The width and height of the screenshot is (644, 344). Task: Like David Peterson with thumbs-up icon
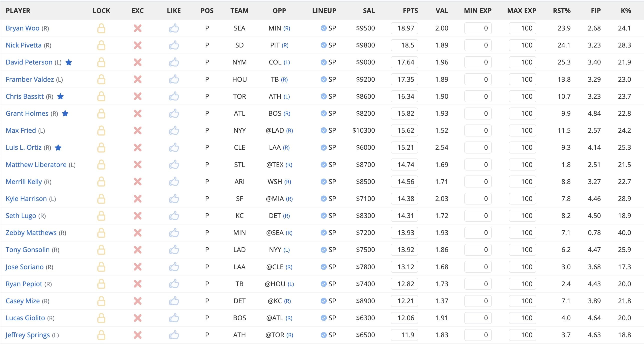(174, 62)
